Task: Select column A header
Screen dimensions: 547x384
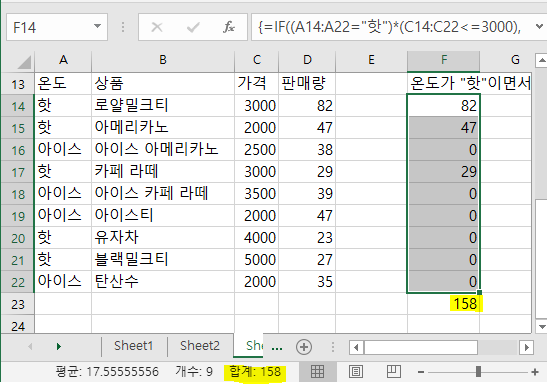Action: point(63,60)
